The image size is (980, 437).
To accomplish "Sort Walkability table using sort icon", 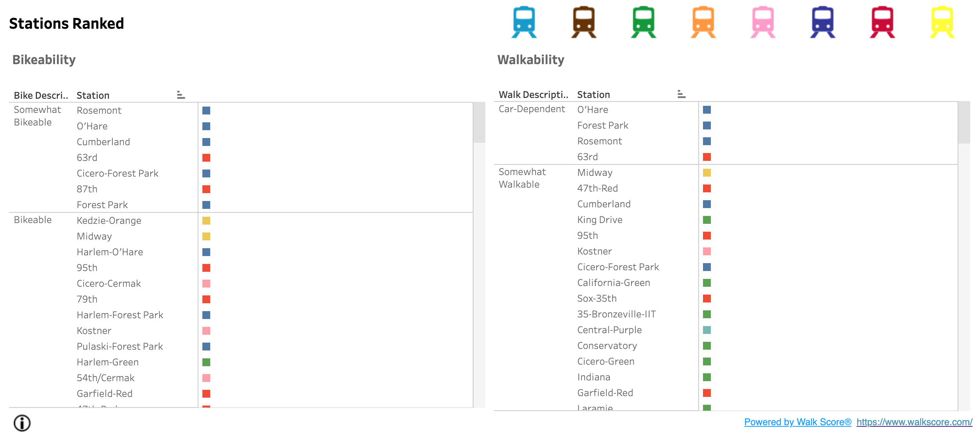I will (681, 94).
